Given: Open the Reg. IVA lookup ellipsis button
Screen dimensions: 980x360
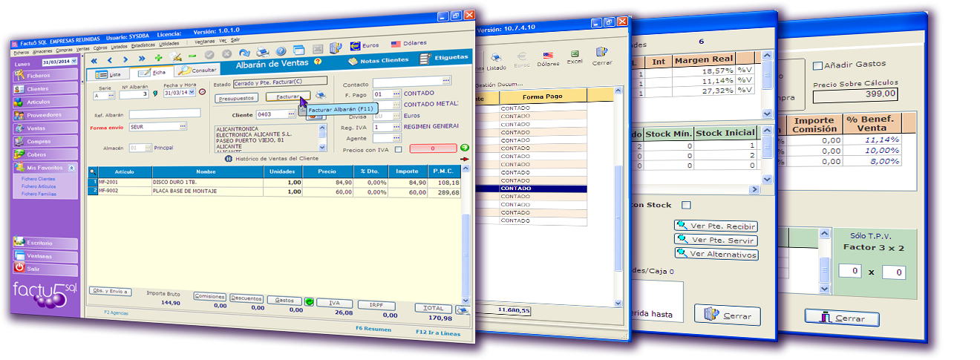Looking at the screenshot, I should [396, 127].
